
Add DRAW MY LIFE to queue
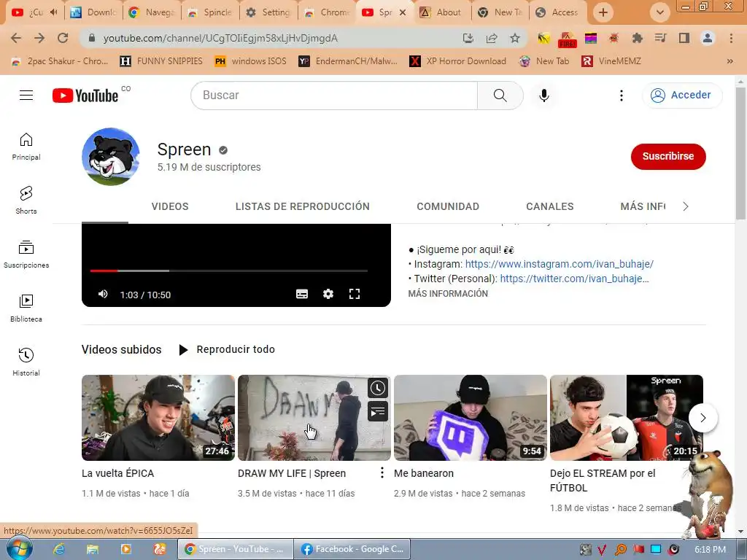pos(378,411)
